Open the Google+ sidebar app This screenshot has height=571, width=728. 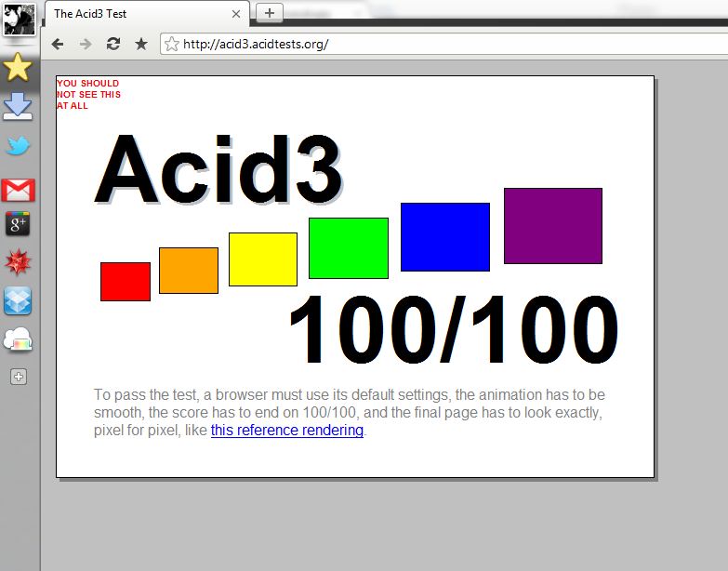point(19,224)
